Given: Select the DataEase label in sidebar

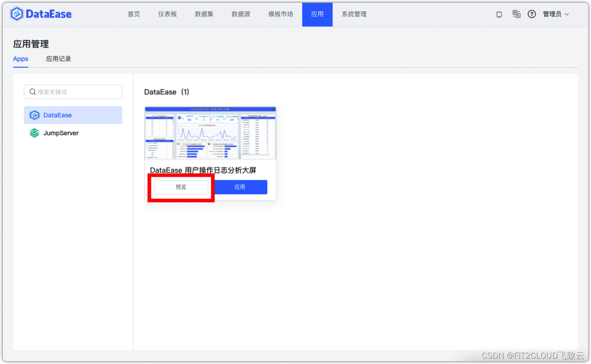Looking at the screenshot, I should [57, 115].
